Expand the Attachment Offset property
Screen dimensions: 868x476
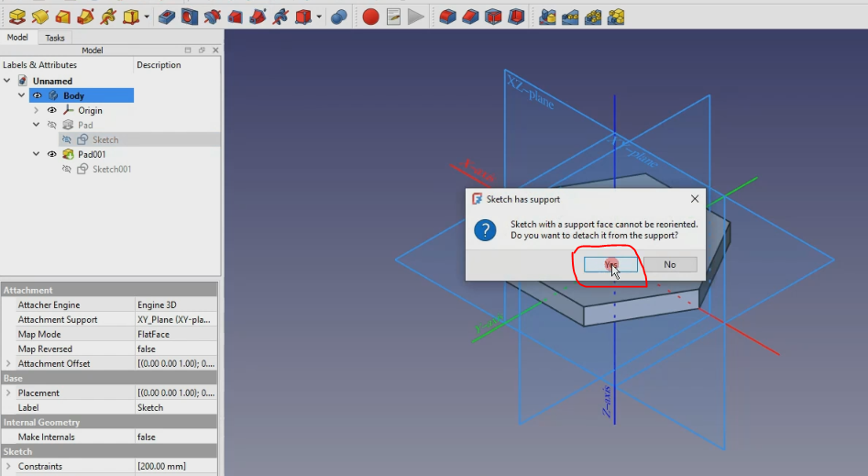[8, 363]
